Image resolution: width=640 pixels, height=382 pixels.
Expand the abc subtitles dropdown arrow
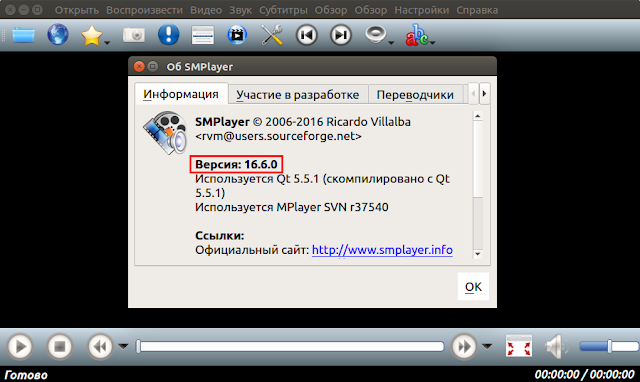pos(433,42)
